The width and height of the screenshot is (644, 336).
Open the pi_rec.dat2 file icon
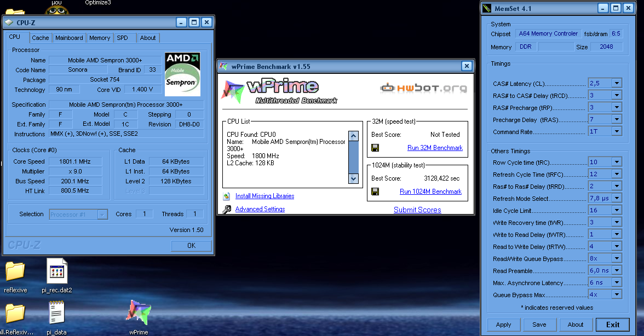point(57,271)
